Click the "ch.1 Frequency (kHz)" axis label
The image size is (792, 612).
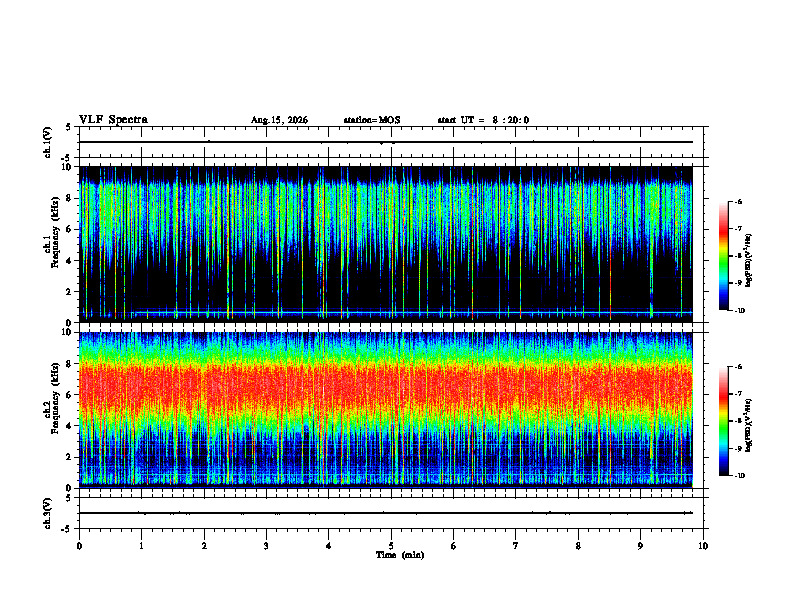click(x=54, y=232)
